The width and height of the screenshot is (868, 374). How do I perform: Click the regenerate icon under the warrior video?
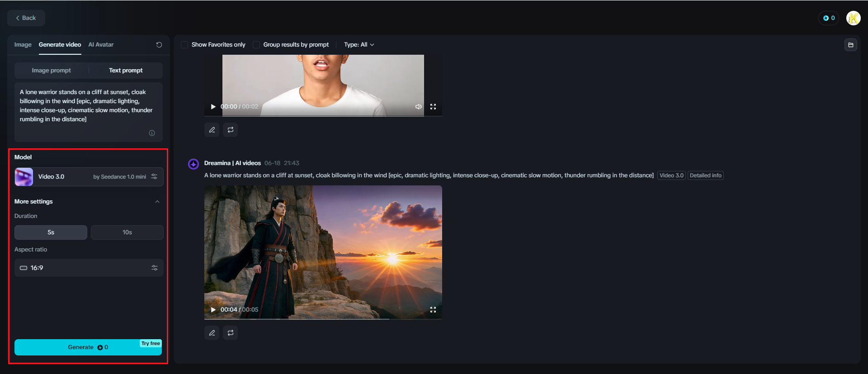pyautogui.click(x=231, y=333)
